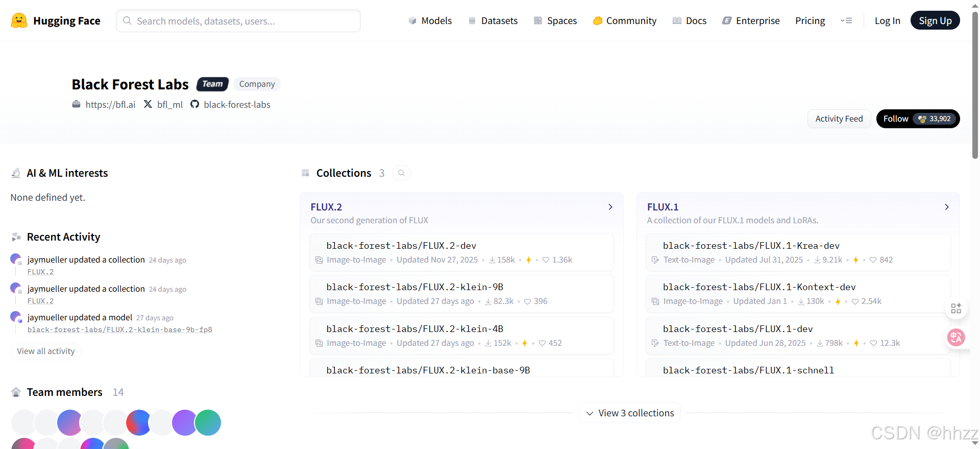Click the download icon on FLUX.2-klein-9B
The height and width of the screenshot is (449, 980).
488,301
